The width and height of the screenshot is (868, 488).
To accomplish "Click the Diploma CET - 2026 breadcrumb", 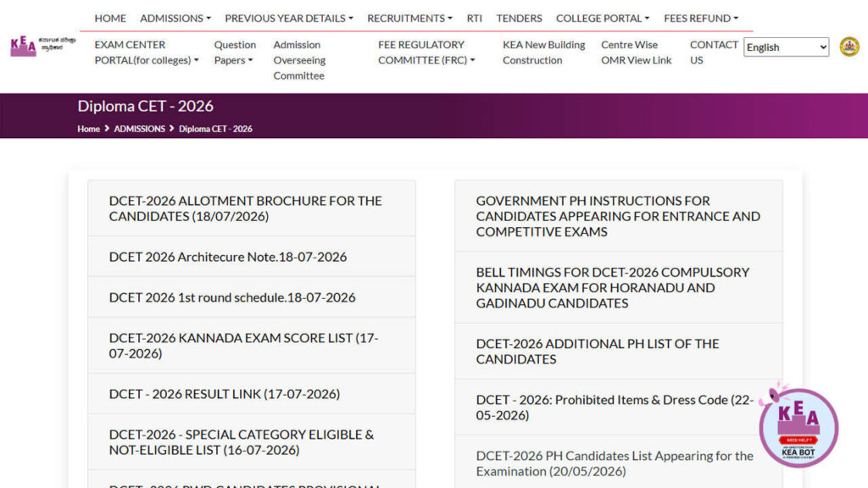I will click(215, 129).
